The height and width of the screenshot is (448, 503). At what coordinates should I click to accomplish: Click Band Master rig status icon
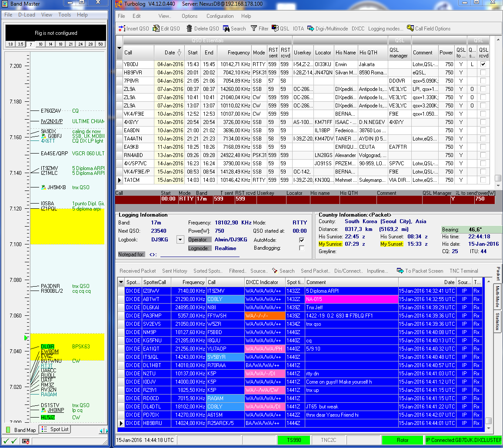point(26,441)
